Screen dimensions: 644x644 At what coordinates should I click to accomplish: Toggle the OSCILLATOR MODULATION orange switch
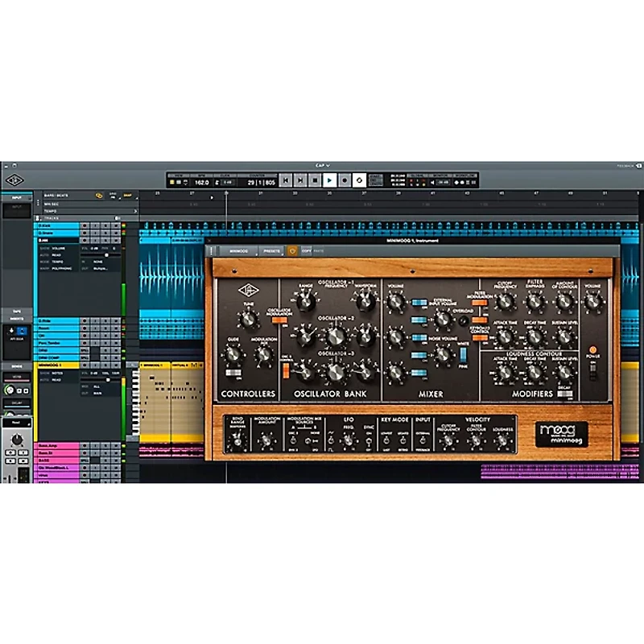click(x=279, y=320)
